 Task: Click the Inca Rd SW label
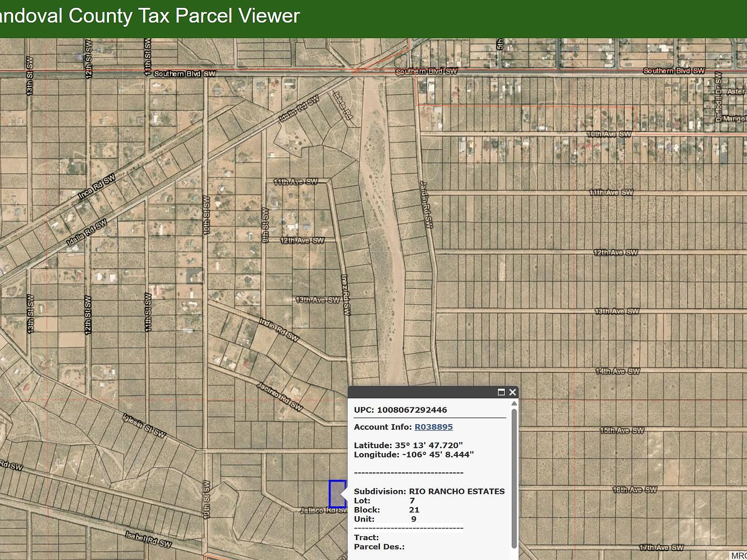pyautogui.click(x=97, y=187)
